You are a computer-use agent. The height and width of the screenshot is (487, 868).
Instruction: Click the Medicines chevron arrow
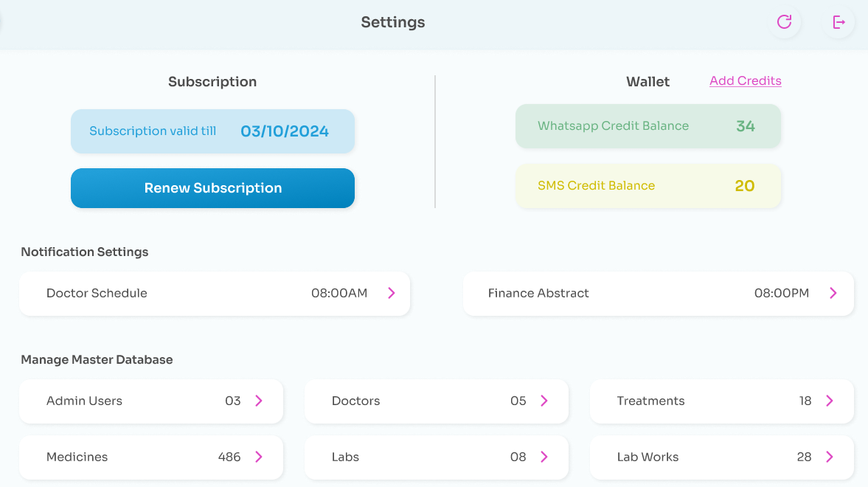(x=259, y=457)
